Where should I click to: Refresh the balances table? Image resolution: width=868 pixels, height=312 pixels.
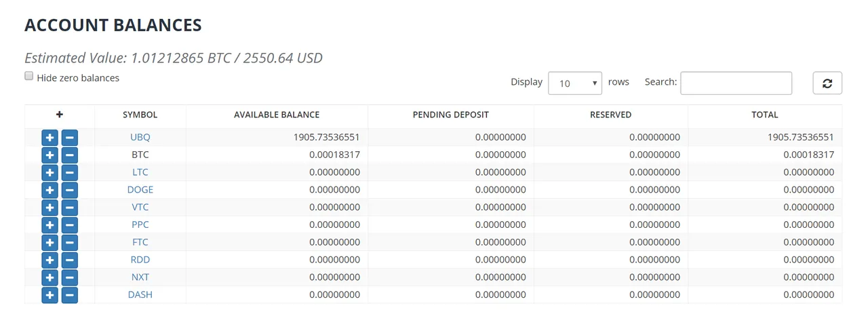pos(827,83)
